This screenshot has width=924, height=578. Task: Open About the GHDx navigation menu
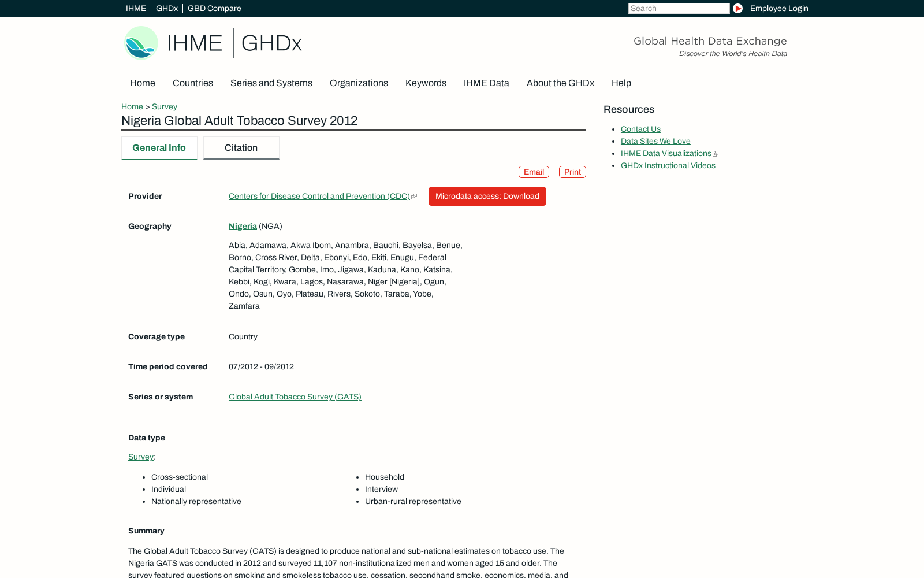pyautogui.click(x=560, y=83)
